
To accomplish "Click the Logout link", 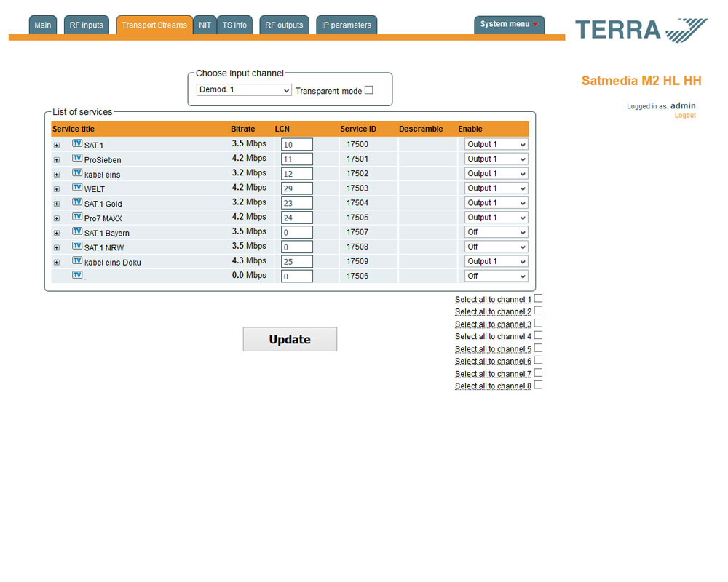I will click(x=684, y=116).
